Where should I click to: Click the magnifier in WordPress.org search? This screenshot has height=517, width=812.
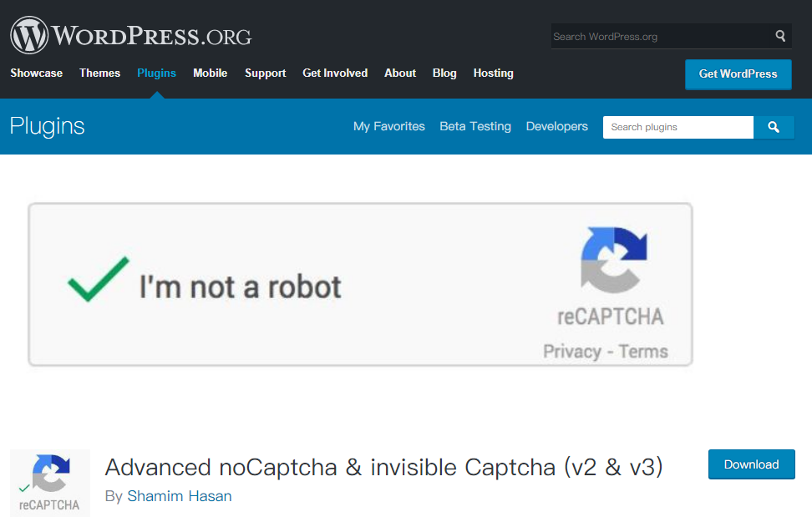(780, 36)
